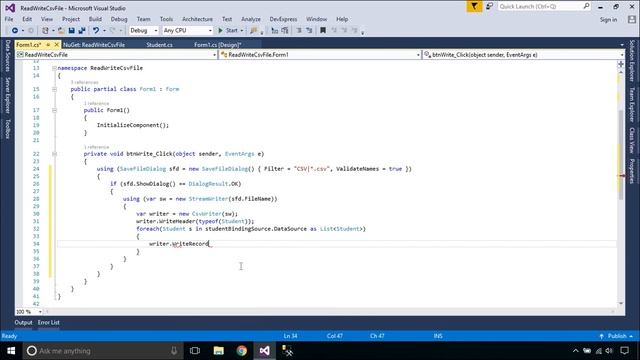Click the Open File folder icon
Screen dimensions: 640x360
[x=61, y=31]
